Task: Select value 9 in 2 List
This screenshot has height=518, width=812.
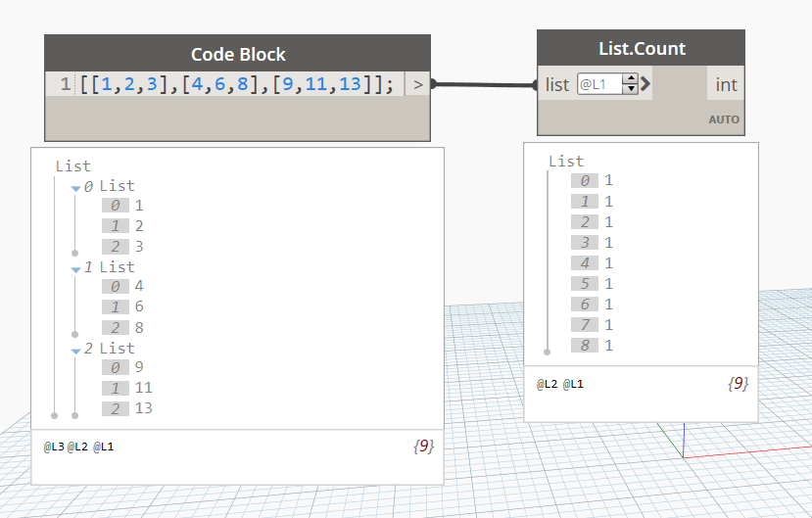Action: [139, 367]
